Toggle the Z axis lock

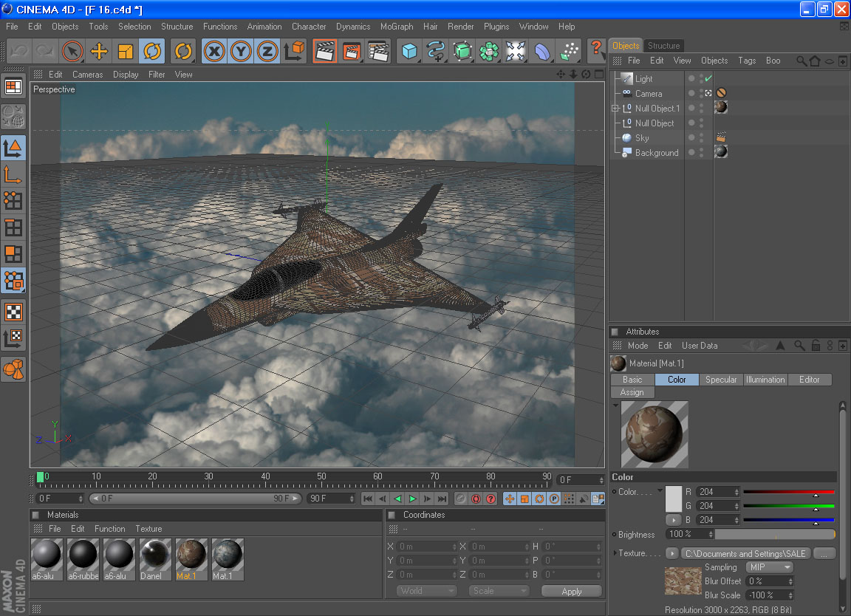click(x=267, y=52)
